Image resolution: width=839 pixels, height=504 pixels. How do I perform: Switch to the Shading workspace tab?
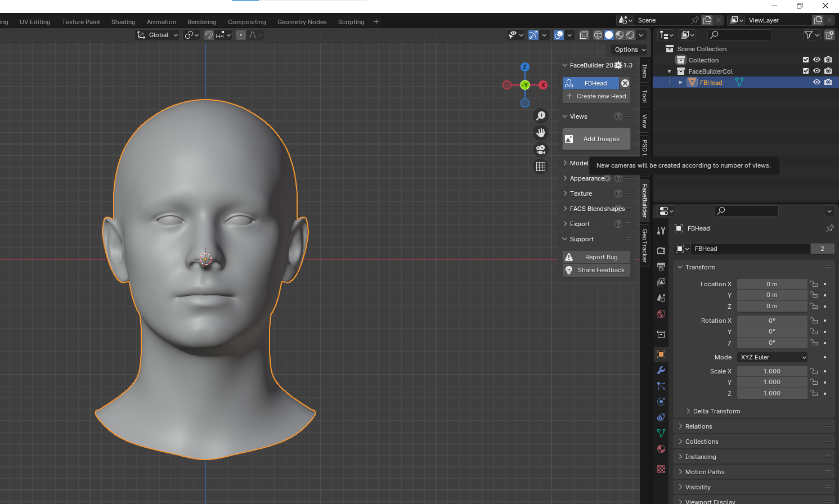tap(123, 22)
